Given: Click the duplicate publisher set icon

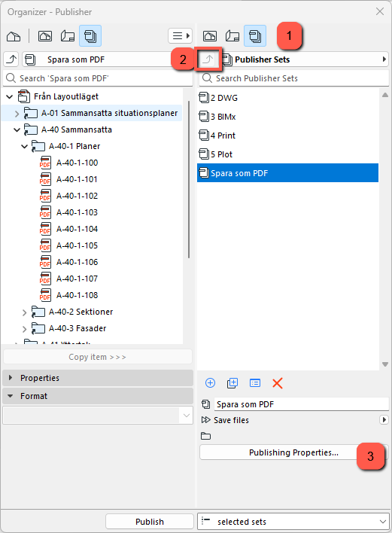Looking at the screenshot, I should point(232,383).
